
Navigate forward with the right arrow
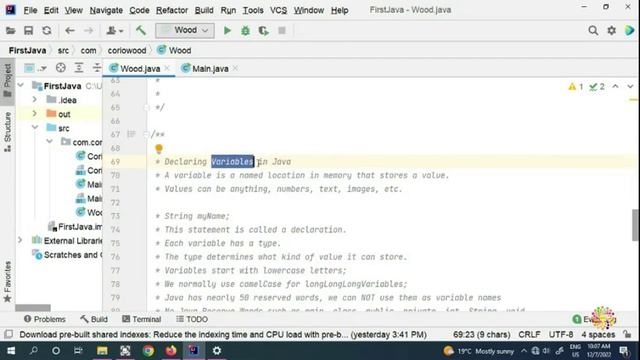pos(88,31)
